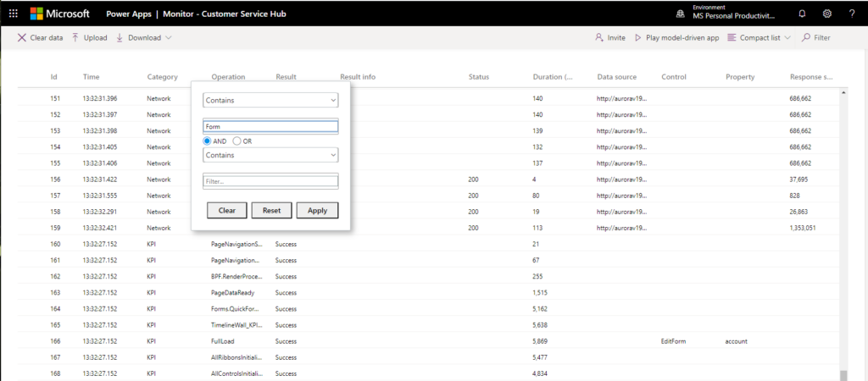Click the Play model-driven app icon

click(x=637, y=38)
